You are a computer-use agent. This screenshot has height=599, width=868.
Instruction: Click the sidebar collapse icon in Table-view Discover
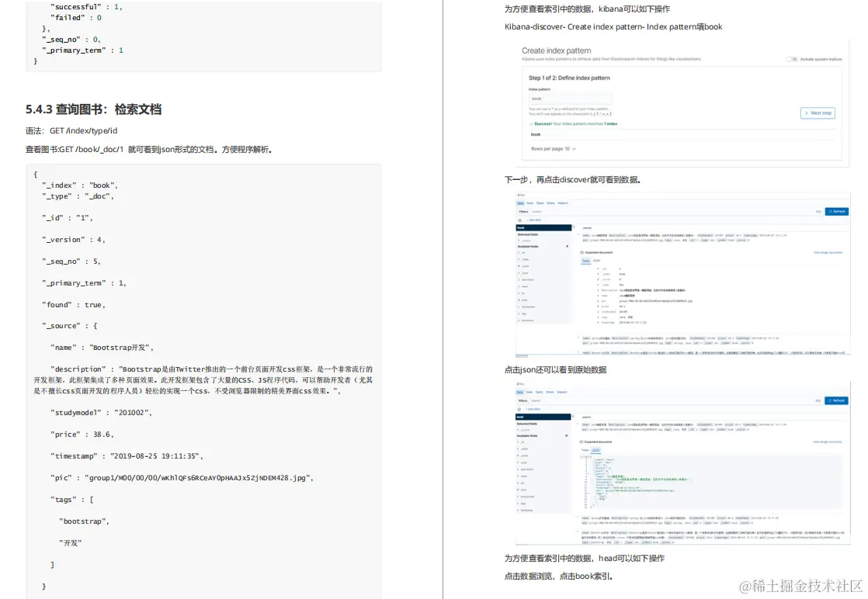pos(574,227)
